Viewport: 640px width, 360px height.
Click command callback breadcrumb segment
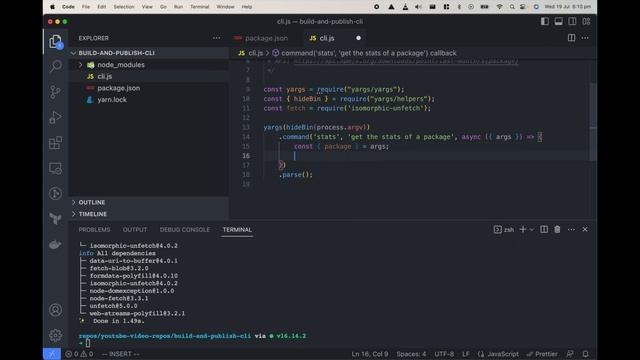coord(369,53)
